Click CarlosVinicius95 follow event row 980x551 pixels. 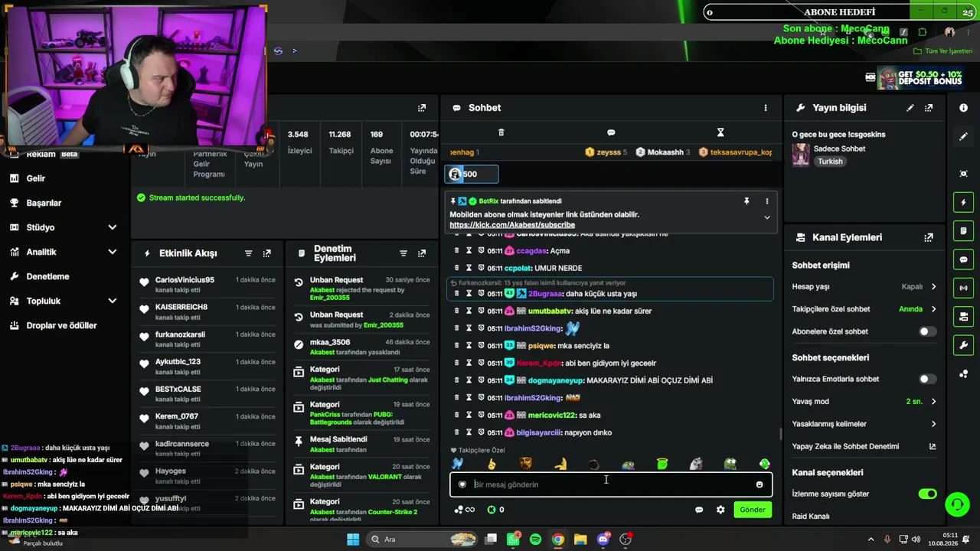click(207, 283)
